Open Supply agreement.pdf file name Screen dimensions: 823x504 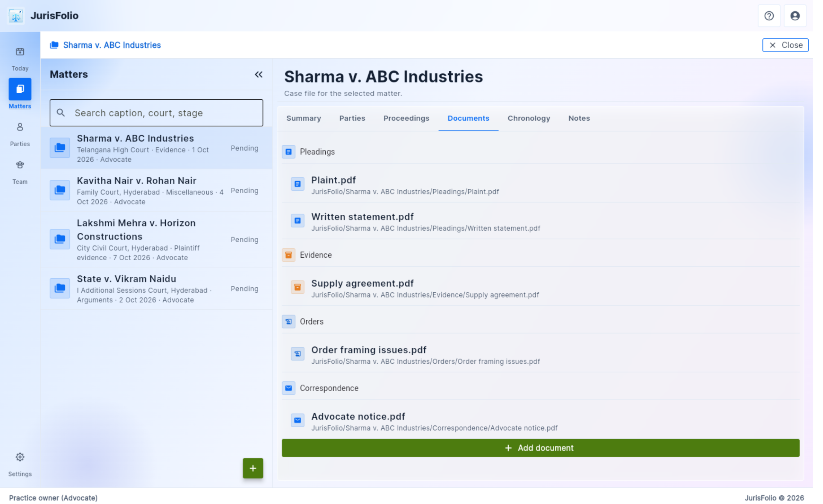pos(362,284)
